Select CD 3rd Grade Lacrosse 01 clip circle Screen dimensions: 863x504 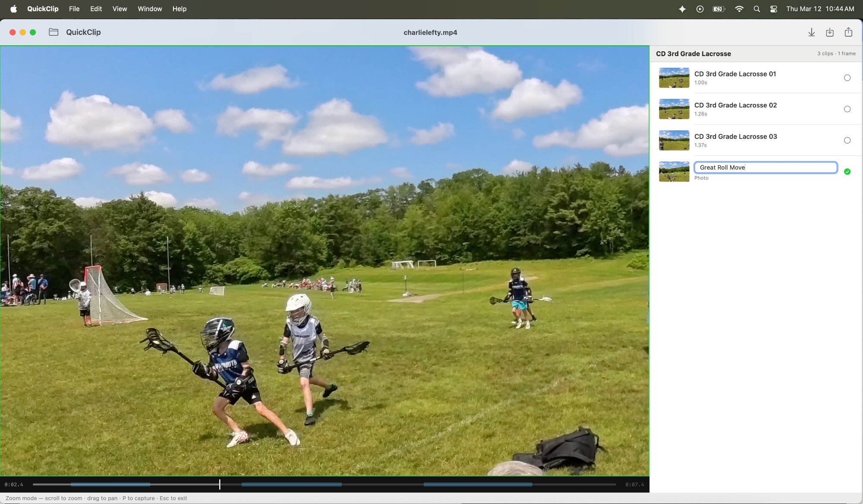tap(847, 78)
